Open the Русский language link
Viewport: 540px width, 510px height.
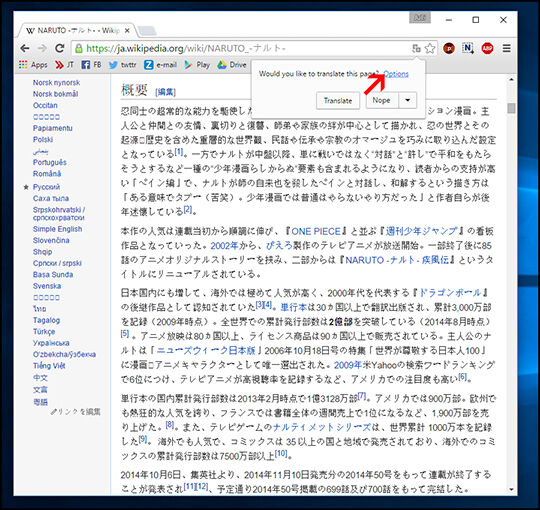(x=46, y=187)
